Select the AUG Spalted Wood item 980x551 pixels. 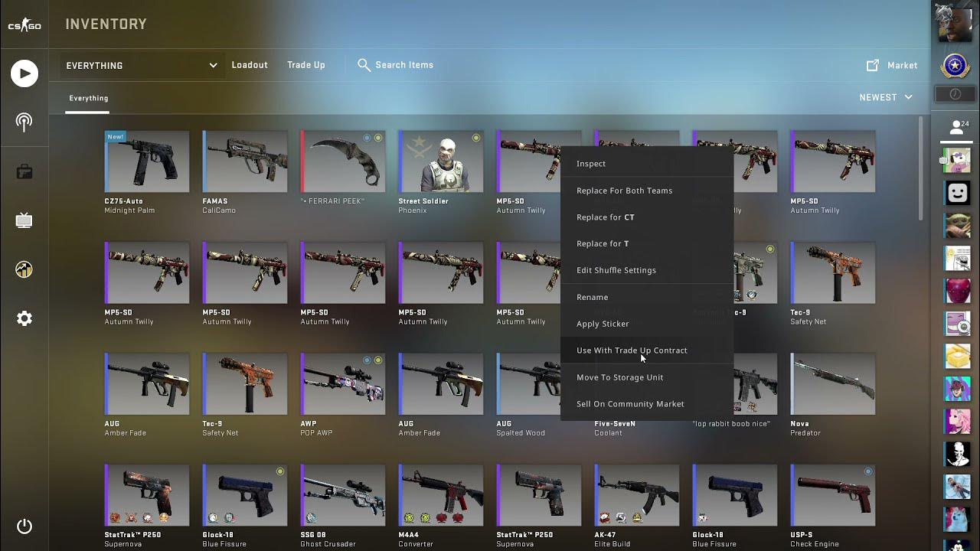click(528, 394)
